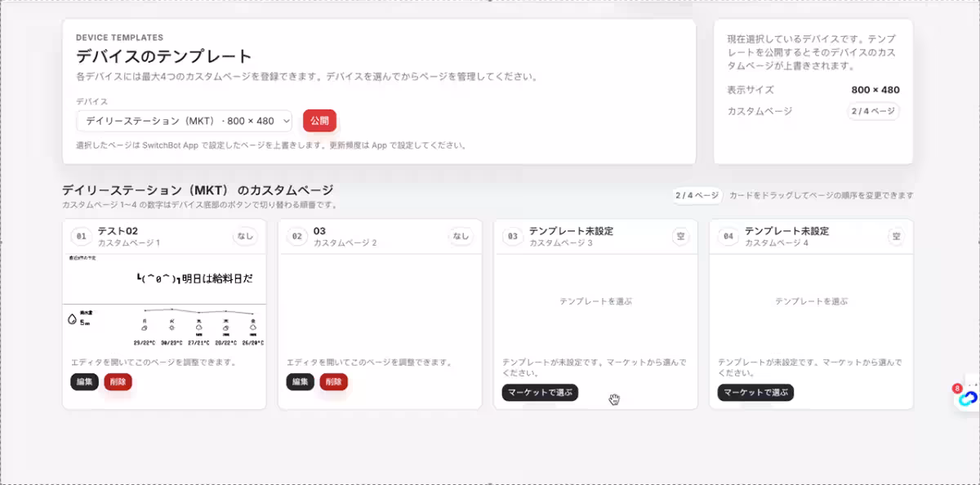Image resolution: width=980 pixels, height=485 pixels.
Task: Click the raindrop icon in テスト02 preview
Action: coord(72,319)
